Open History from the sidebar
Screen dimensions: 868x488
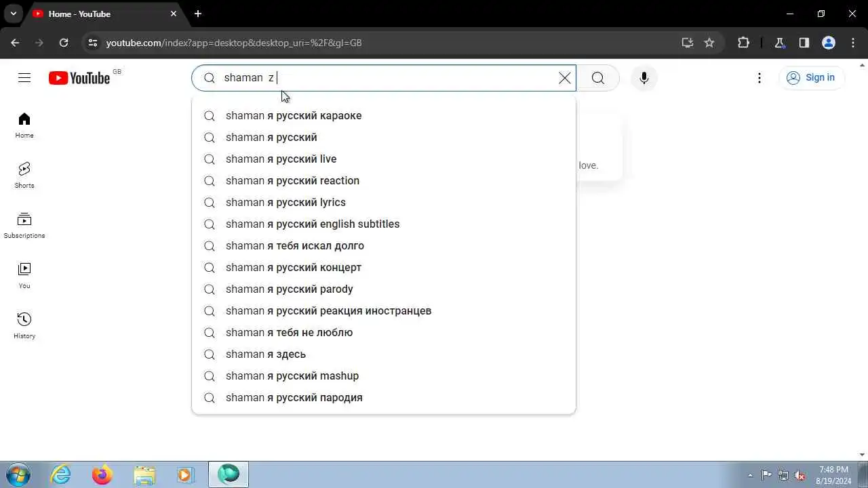click(x=24, y=326)
